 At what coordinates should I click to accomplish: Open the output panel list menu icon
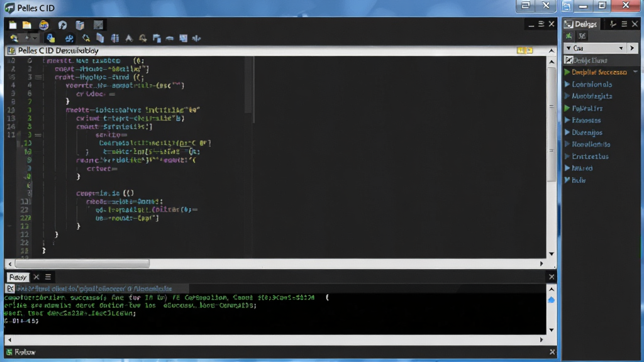coord(48,277)
